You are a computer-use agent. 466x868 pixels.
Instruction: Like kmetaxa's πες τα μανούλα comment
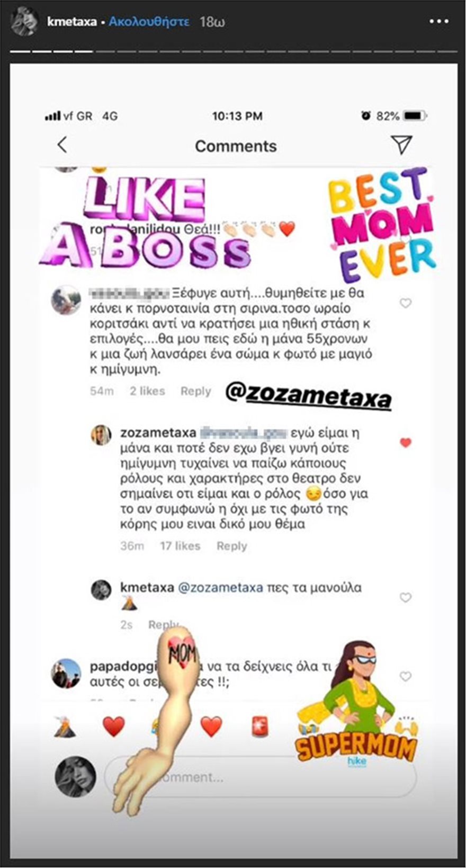[405, 597]
